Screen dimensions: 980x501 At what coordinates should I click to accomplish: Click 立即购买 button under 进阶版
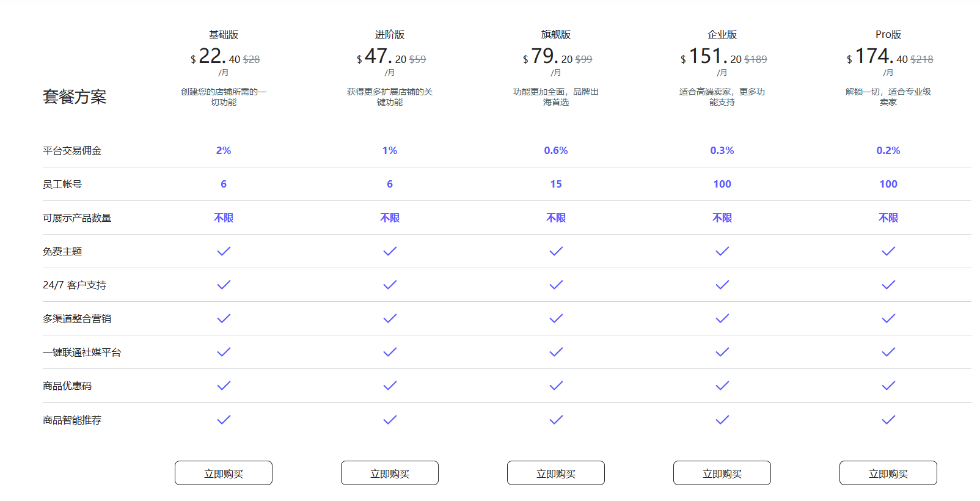(x=390, y=473)
